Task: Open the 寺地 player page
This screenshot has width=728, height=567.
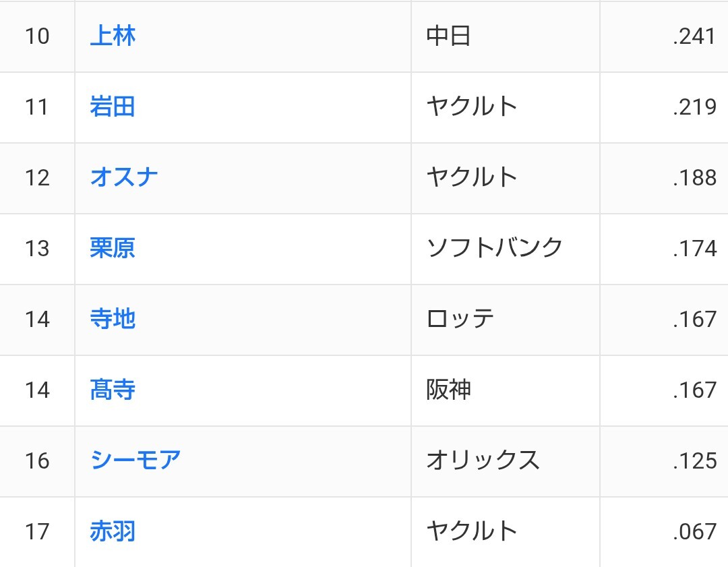Action: (113, 320)
